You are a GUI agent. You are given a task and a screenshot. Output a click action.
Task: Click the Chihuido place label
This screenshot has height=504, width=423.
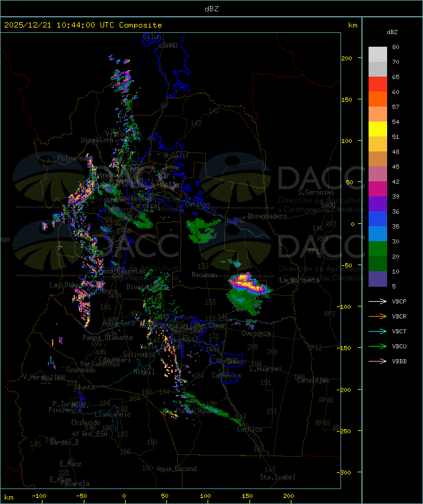[x=86, y=423]
